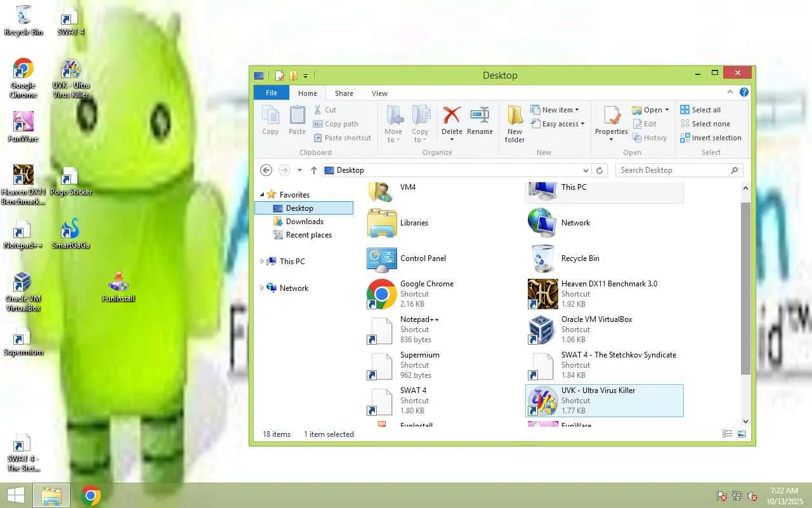Switch to the Share ribbon tab
This screenshot has width=812, height=508.
(344, 93)
